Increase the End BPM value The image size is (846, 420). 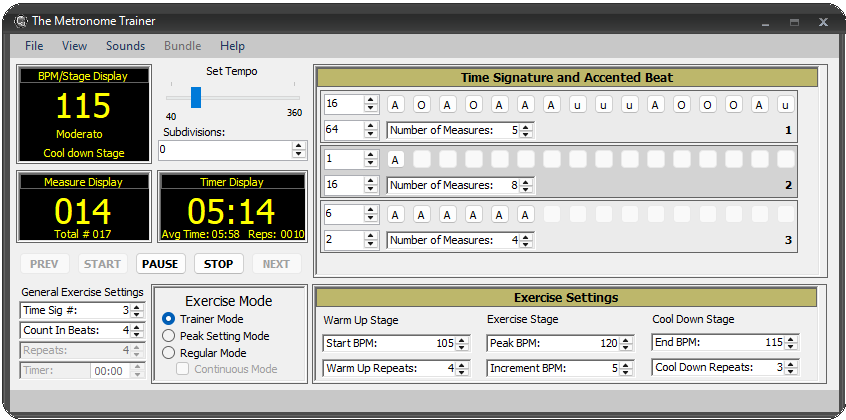(x=791, y=338)
